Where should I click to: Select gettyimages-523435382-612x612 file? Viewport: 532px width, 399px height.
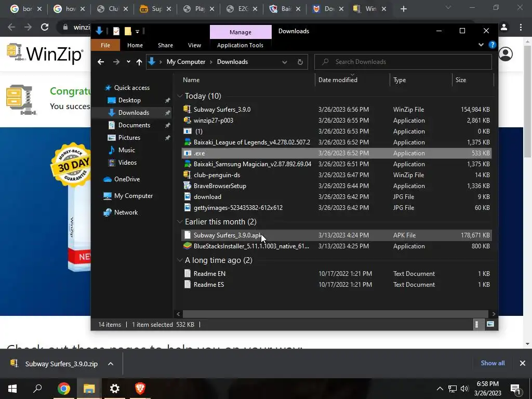(x=336, y=208)
